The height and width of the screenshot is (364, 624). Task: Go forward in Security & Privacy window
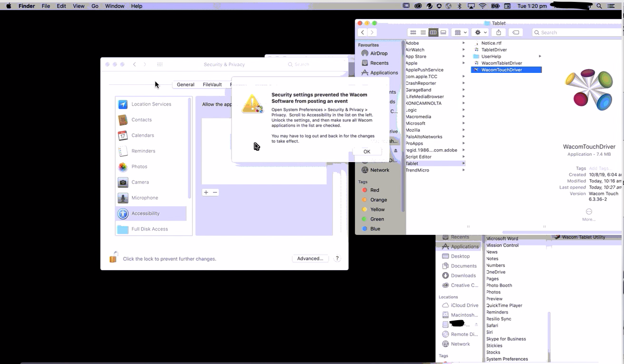pyautogui.click(x=145, y=64)
